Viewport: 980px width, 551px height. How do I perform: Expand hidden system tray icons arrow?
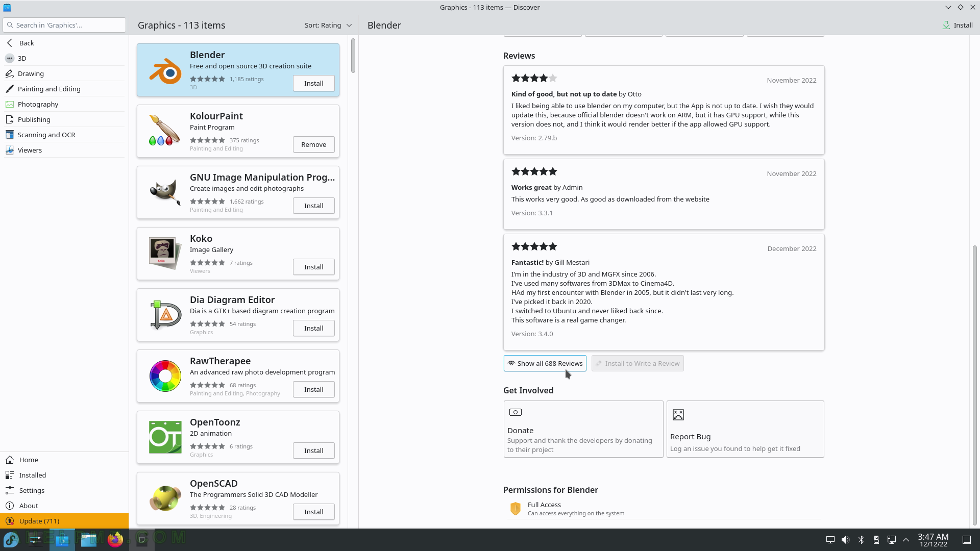906,540
